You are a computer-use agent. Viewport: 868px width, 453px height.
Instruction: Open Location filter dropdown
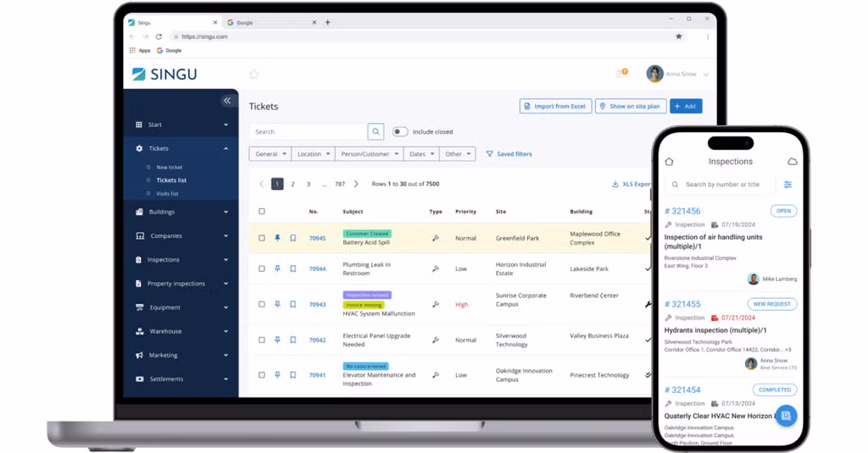(314, 154)
